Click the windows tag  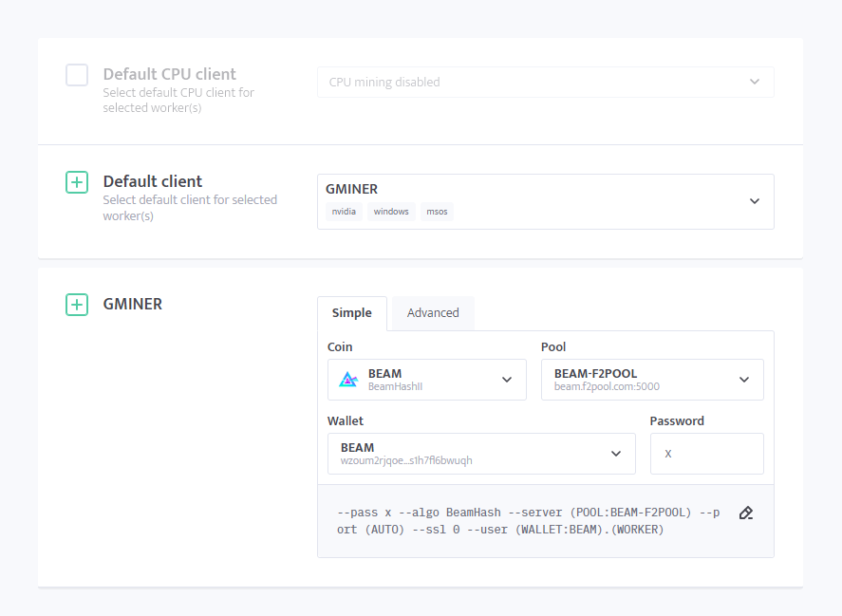[391, 212]
